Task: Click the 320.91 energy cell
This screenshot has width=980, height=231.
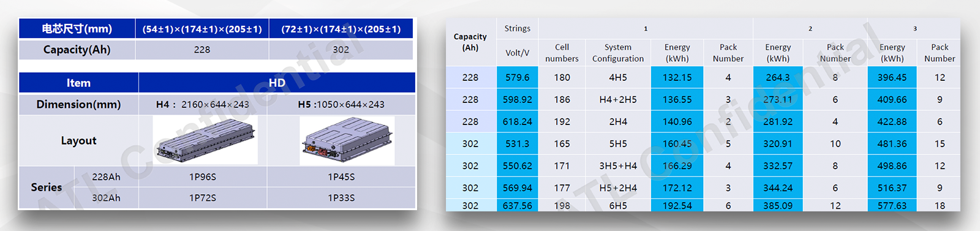Action: coord(778,143)
